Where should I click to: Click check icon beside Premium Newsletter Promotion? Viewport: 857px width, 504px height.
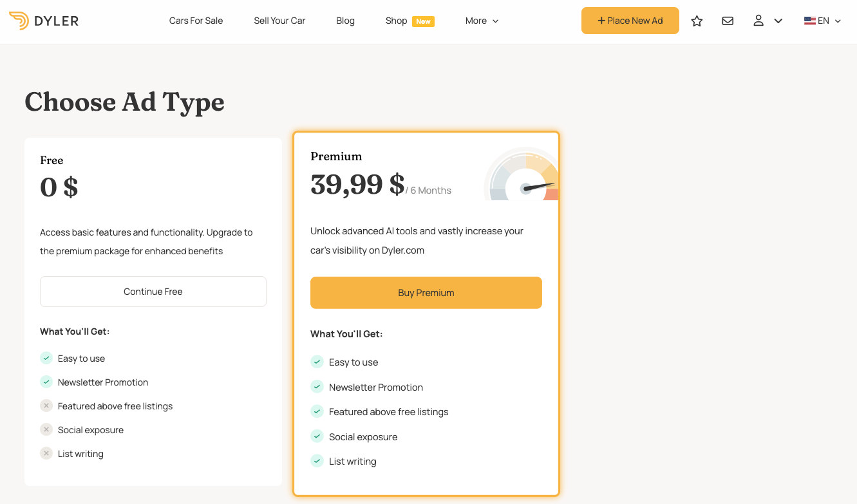tap(317, 387)
